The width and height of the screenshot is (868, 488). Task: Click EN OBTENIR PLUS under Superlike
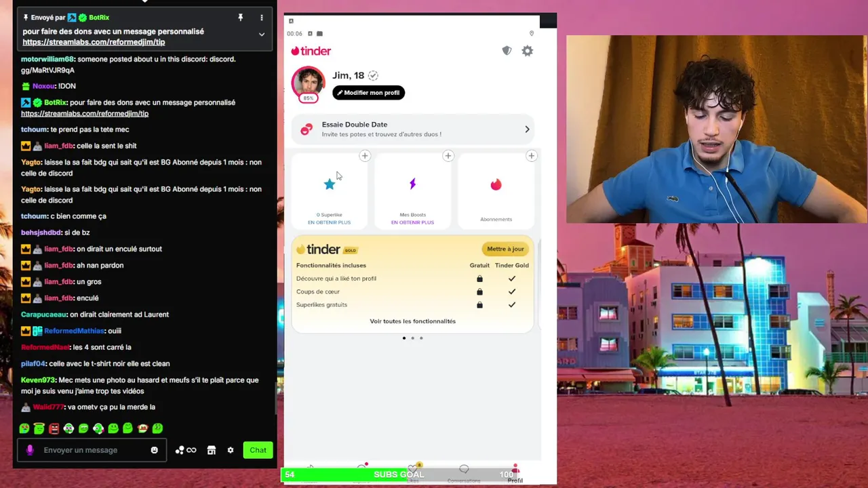pos(330,222)
